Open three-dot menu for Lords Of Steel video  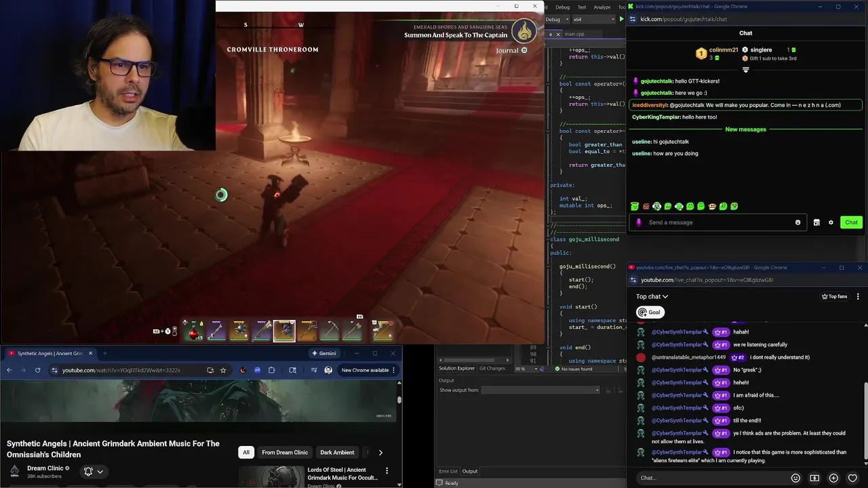pyautogui.click(x=387, y=470)
